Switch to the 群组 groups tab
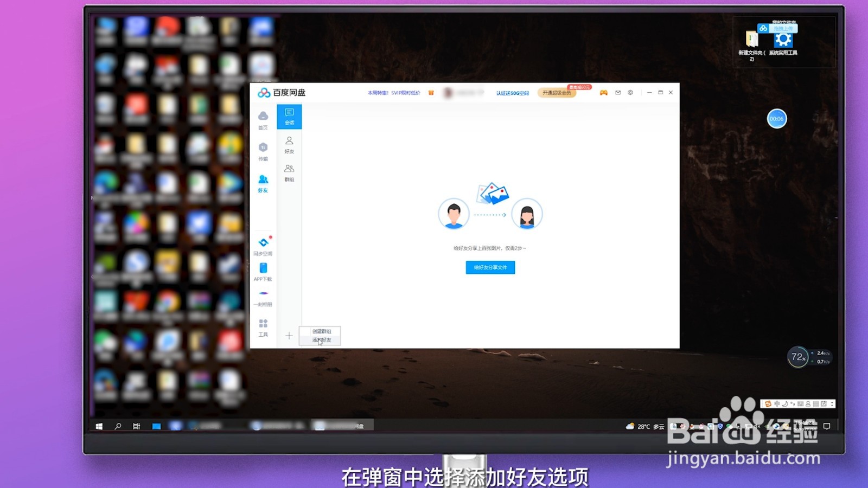The height and width of the screenshot is (488, 868). 289,172
